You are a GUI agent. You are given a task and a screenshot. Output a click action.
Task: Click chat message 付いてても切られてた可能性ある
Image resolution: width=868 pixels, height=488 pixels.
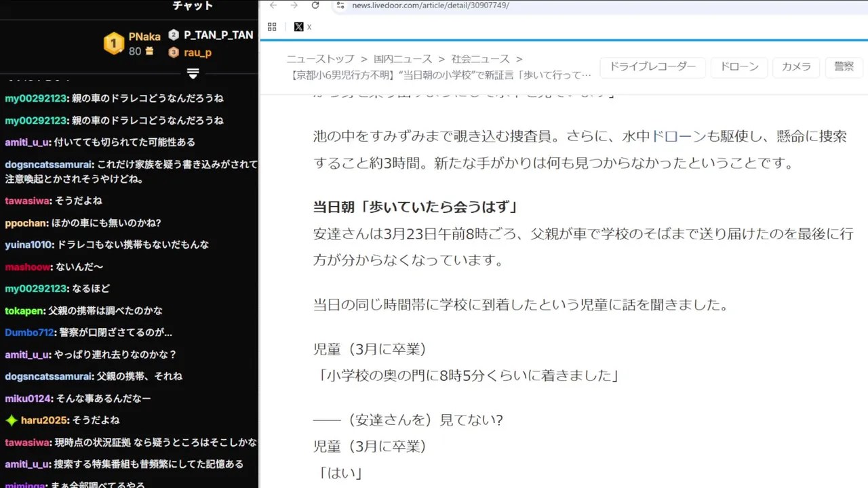click(x=125, y=142)
